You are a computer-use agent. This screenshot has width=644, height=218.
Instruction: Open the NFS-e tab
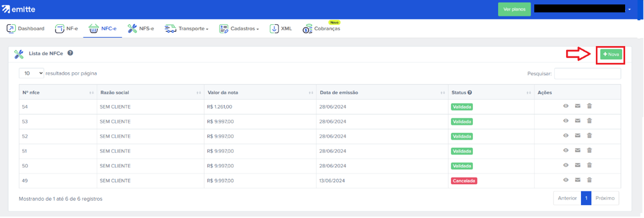[141, 29]
